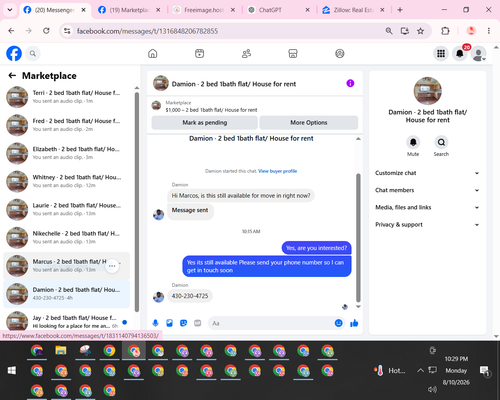Choose a sticker icon in composer

point(183,323)
